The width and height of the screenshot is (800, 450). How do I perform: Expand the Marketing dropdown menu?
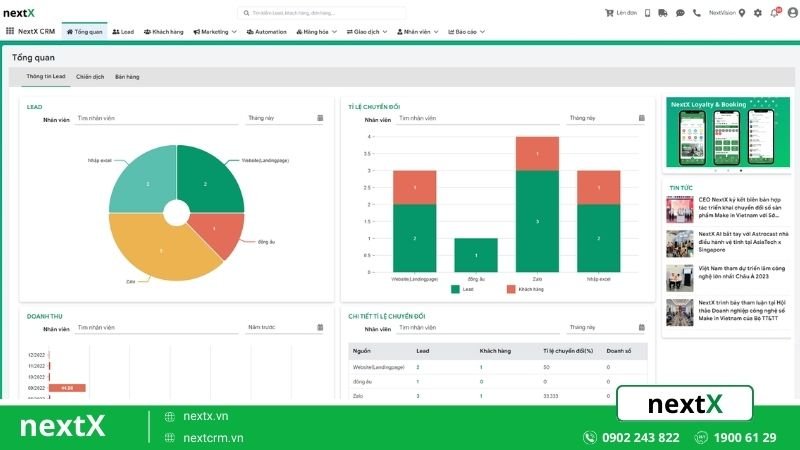pos(215,32)
